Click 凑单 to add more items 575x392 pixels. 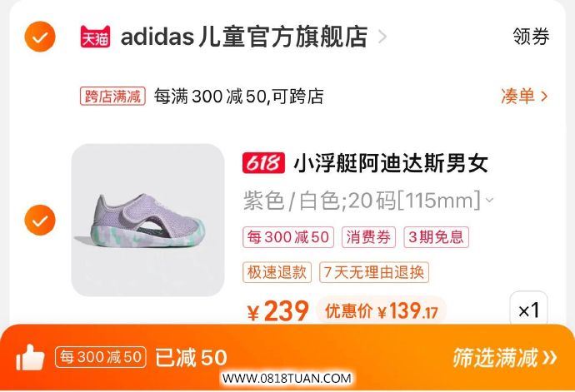524,97
